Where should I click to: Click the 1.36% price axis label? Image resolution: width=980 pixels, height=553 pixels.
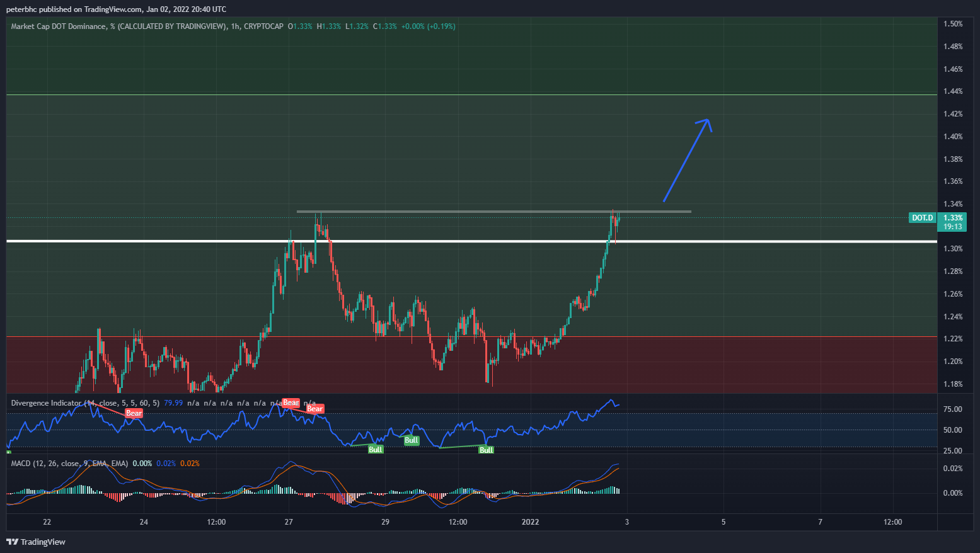click(953, 181)
